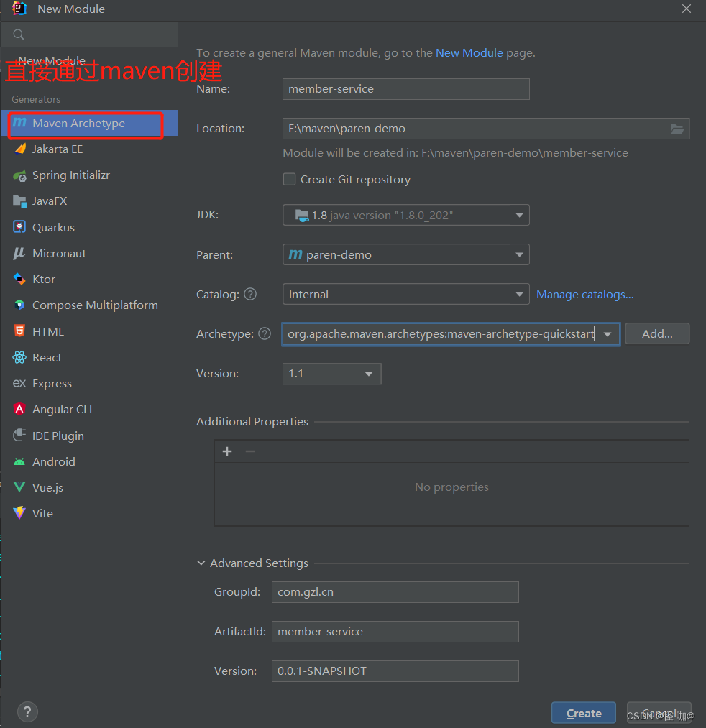706x728 pixels.
Task: Select Vite generator
Action: (89, 513)
